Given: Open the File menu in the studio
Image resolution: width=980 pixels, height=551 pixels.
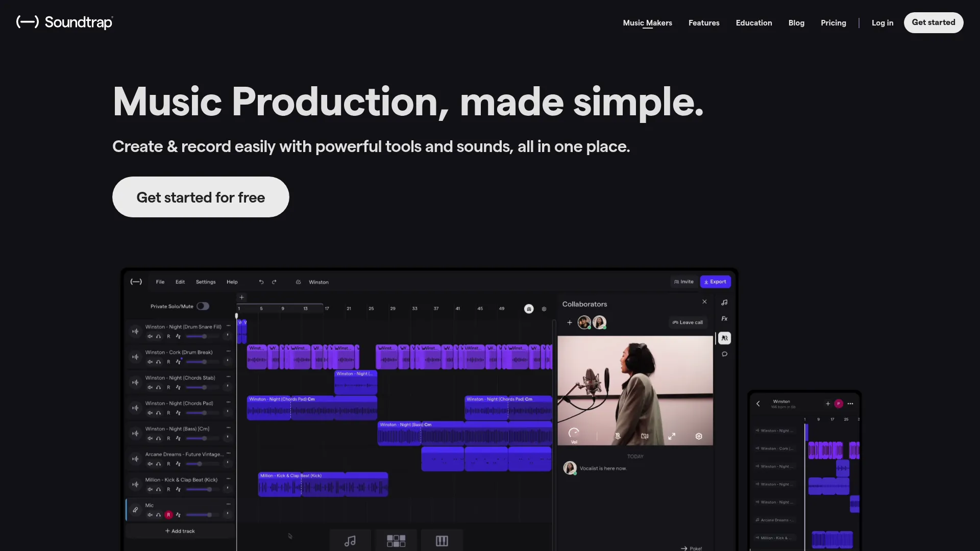Looking at the screenshot, I should (160, 282).
